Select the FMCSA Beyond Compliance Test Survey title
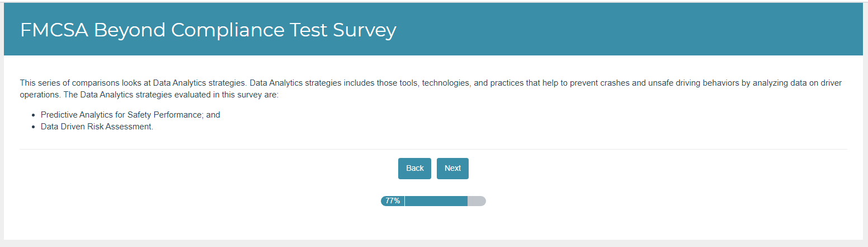868x247 pixels. [208, 30]
